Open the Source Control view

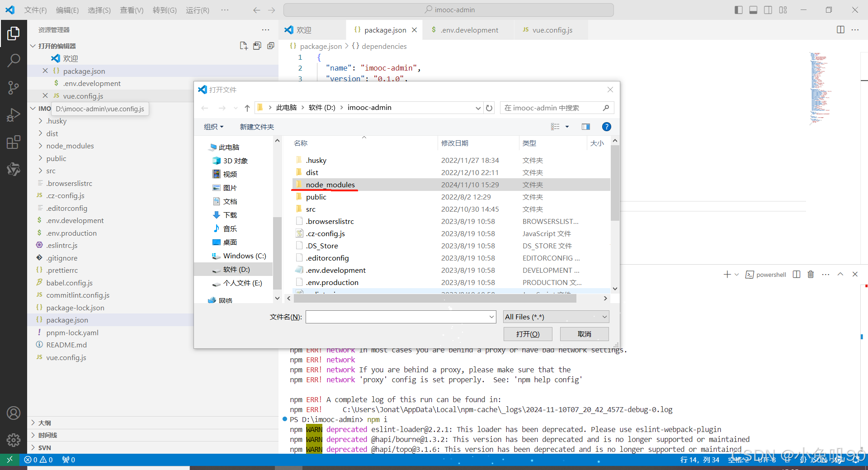click(13, 87)
